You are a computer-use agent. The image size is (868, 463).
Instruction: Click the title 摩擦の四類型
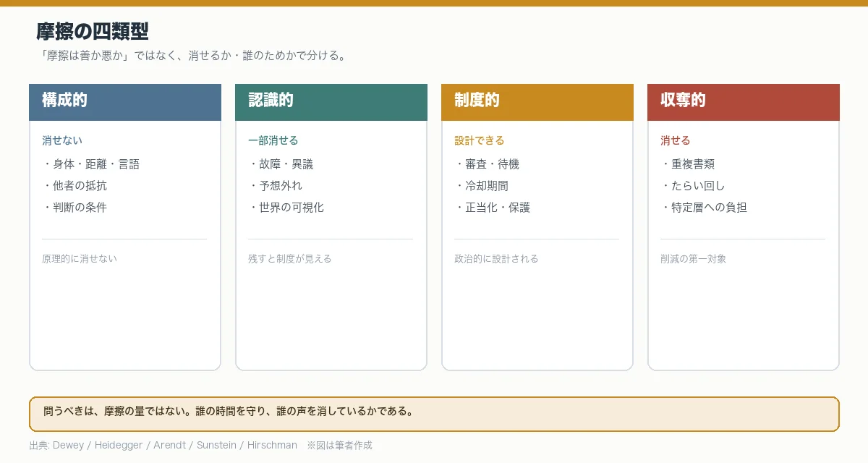tap(93, 31)
